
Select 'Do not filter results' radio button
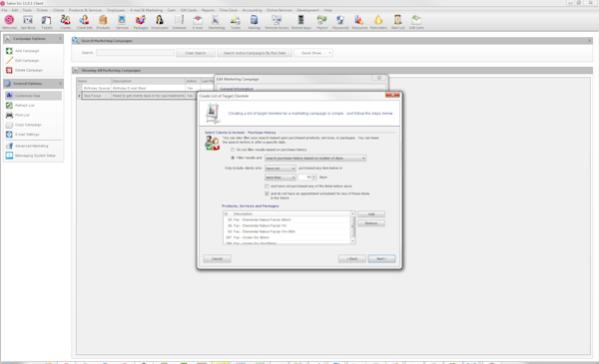click(x=233, y=150)
